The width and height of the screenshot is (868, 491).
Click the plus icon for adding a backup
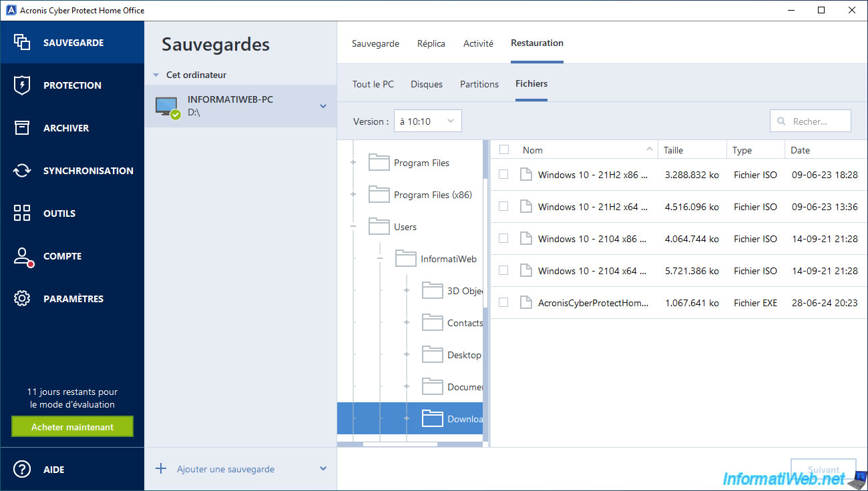click(x=161, y=469)
